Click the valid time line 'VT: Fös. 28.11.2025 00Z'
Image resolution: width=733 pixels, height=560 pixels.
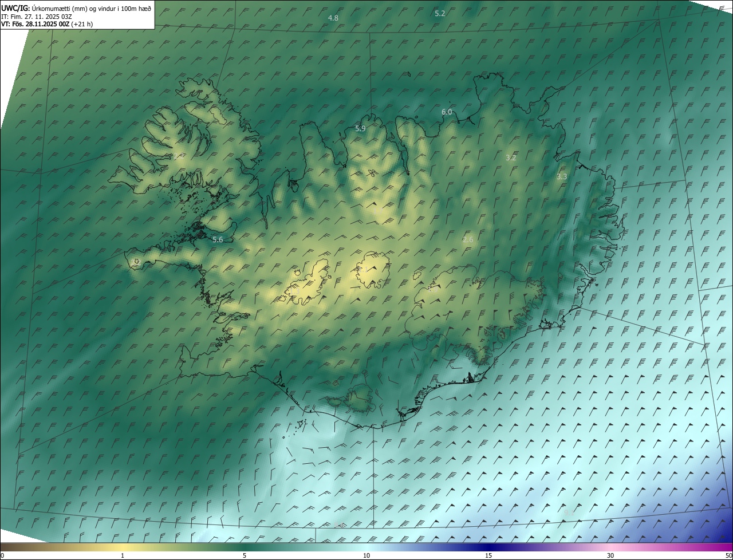[36, 24]
